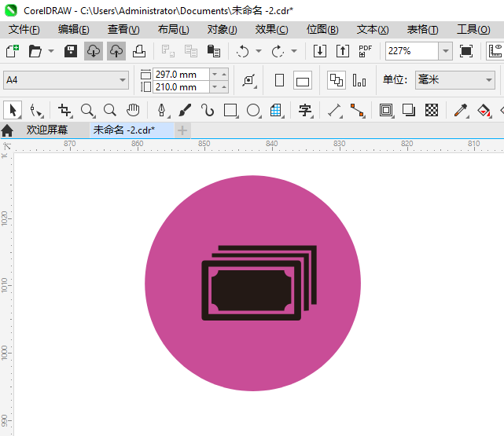Image resolution: width=504 pixels, height=436 pixels.
Task: Expand the zoom level dropdown
Action: (446, 51)
